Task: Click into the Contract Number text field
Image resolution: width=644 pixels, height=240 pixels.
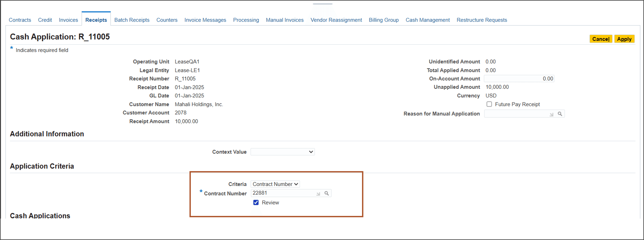Action: click(x=283, y=193)
